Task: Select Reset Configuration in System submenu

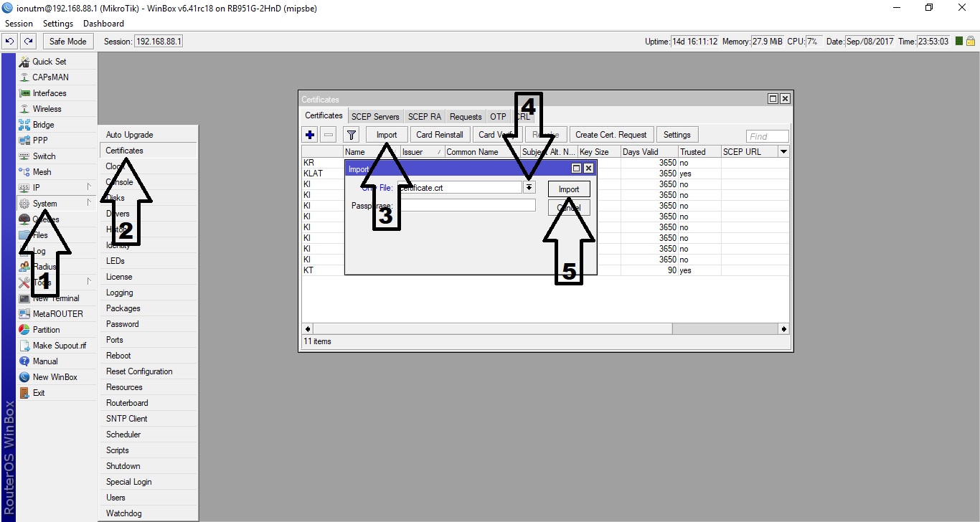Action: tap(139, 371)
